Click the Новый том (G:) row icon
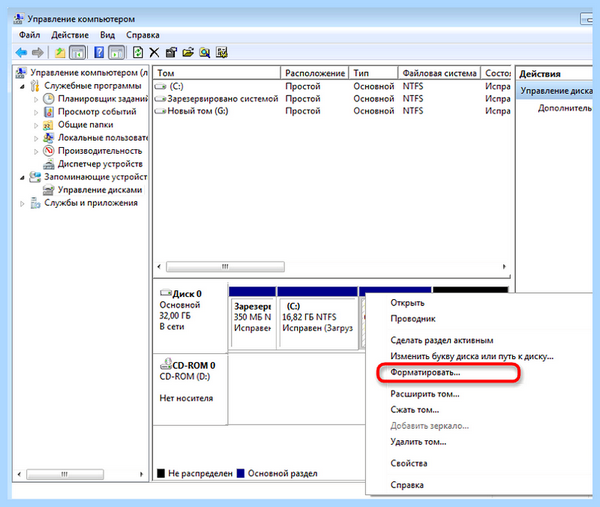 160,111
